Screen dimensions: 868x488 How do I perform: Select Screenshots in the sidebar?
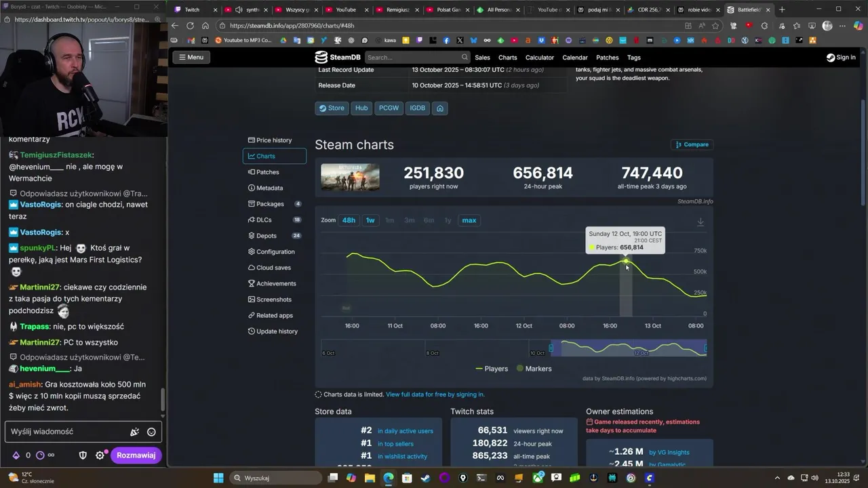(x=274, y=300)
